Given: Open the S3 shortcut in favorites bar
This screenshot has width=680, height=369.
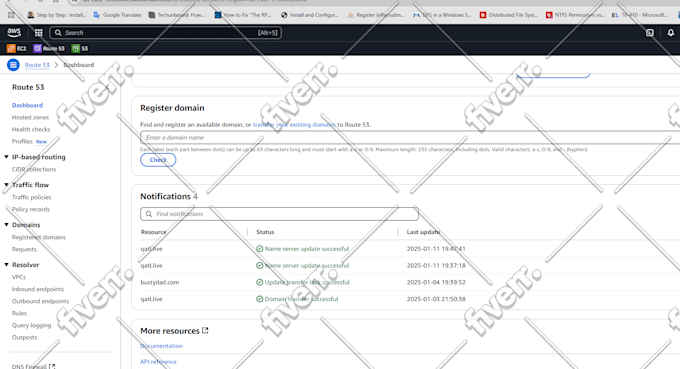Looking at the screenshot, I should 80,49.
